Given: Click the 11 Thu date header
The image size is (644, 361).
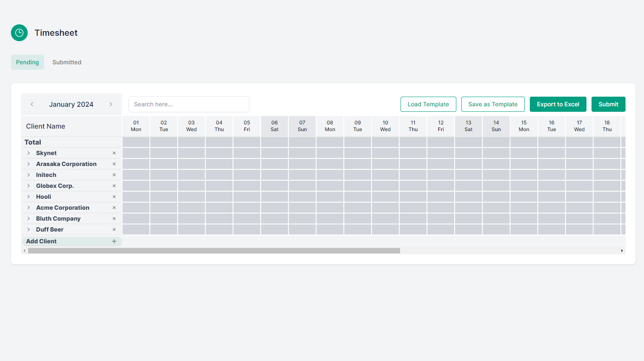Looking at the screenshot, I should [x=413, y=126].
